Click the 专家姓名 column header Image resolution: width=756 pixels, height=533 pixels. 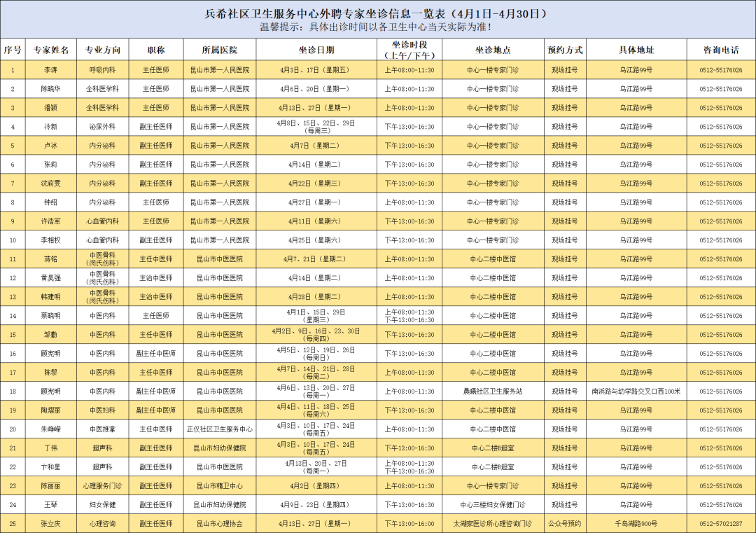(x=51, y=50)
